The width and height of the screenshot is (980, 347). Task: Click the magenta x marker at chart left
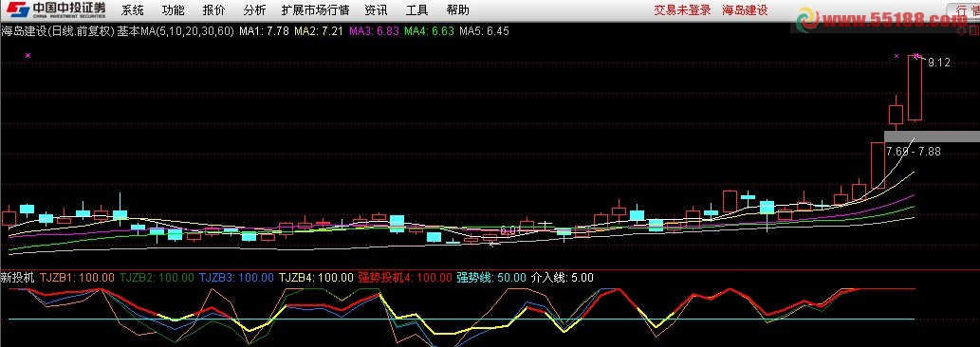pos(28,56)
